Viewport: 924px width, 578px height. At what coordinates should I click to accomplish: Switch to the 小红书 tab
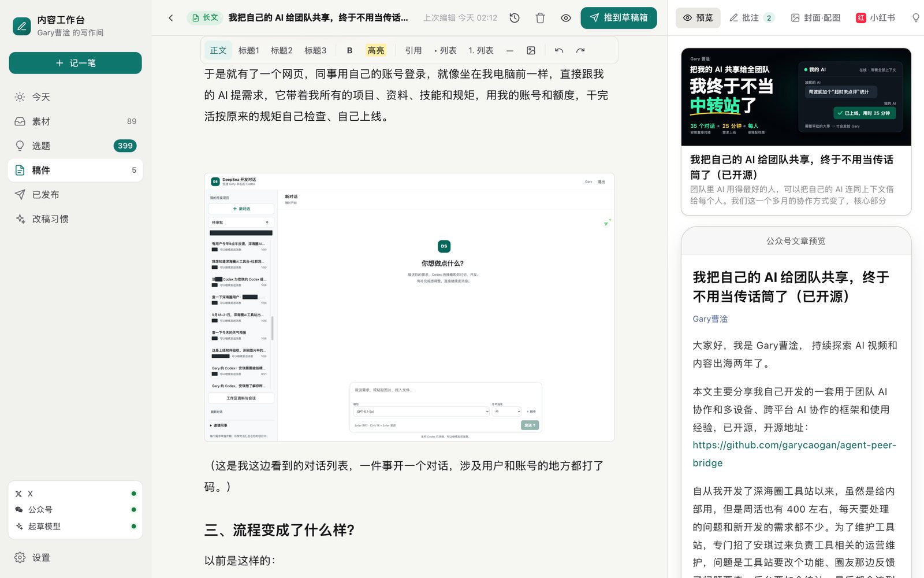(875, 18)
